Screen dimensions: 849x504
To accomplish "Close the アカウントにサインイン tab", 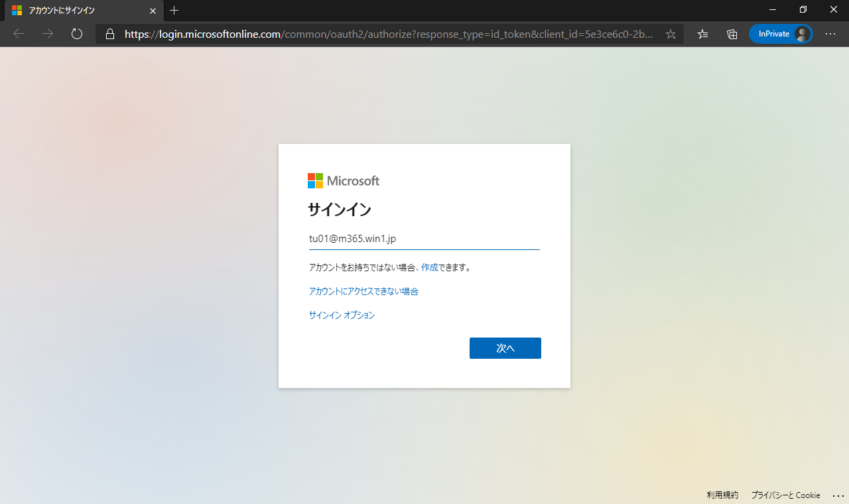I will (x=153, y=11).
